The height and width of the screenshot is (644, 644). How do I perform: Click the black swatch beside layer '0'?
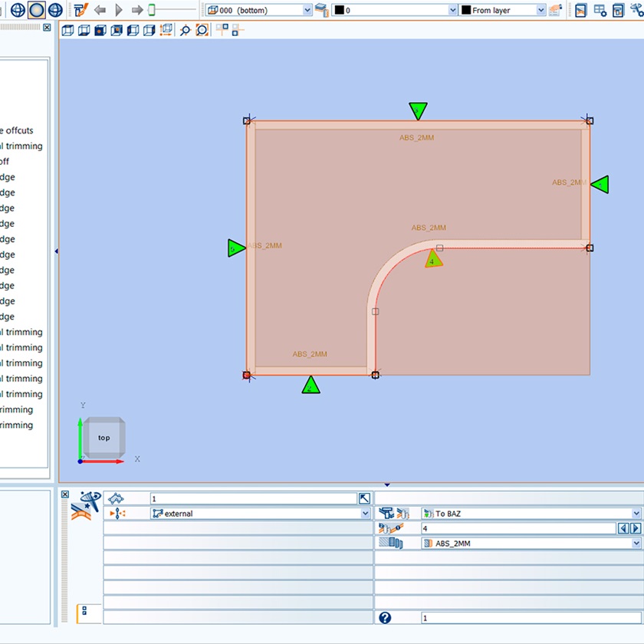pyautogui.click(x=339, y=10)
